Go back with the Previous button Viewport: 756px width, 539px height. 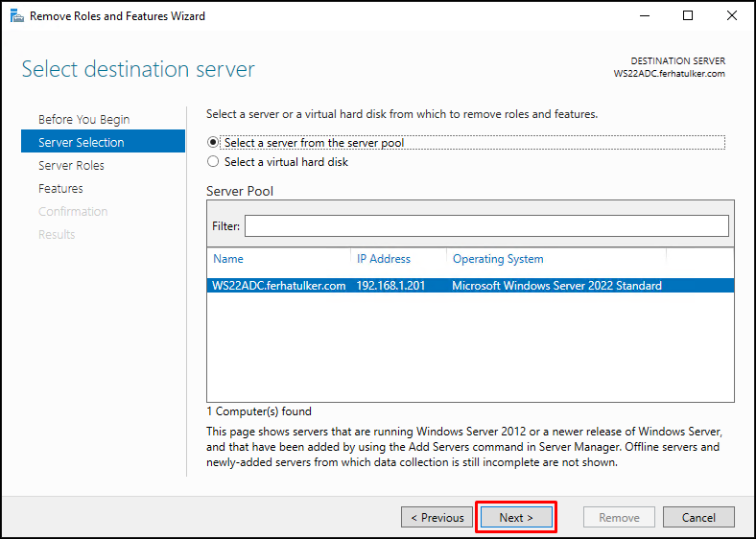[437, 517]
